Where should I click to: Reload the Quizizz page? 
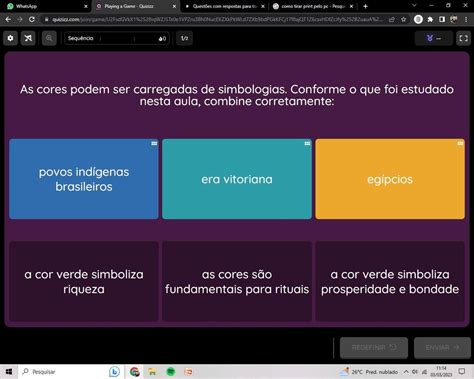(32, 19)
